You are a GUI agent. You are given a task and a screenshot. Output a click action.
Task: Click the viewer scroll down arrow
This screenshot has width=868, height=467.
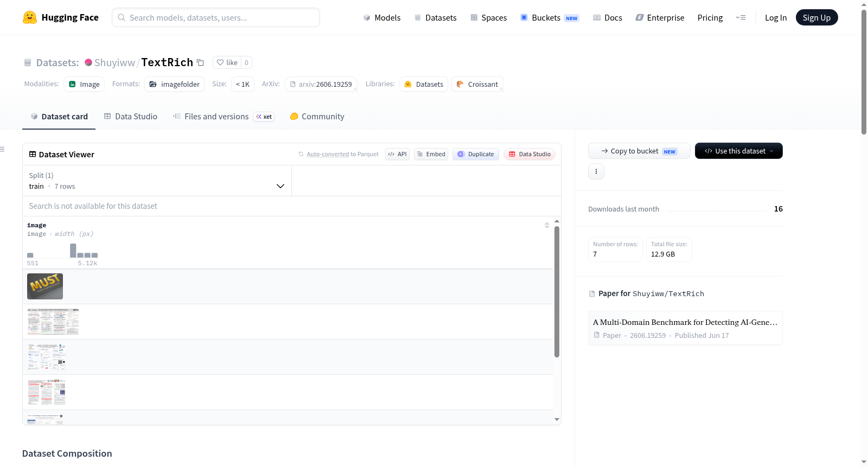557,419
